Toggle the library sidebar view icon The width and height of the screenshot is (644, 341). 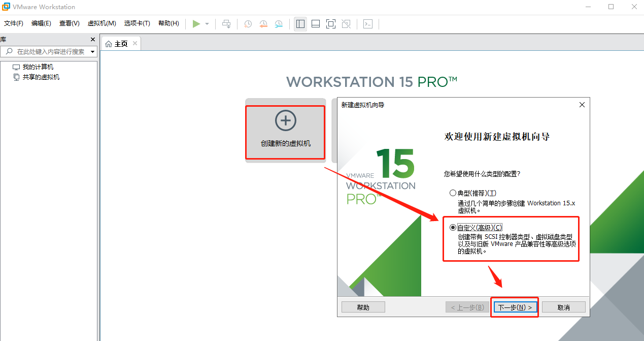click(300, 24)
